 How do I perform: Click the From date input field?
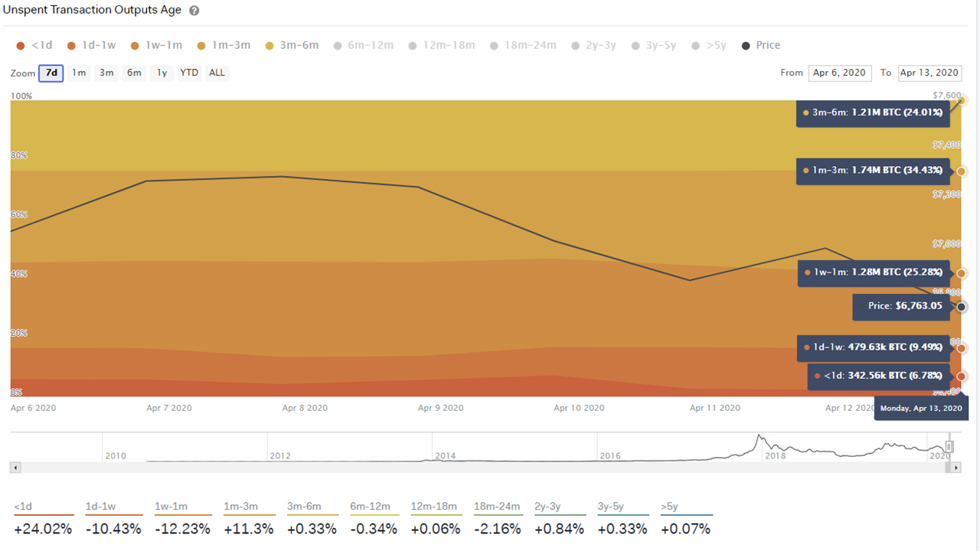tap(839, 73)
